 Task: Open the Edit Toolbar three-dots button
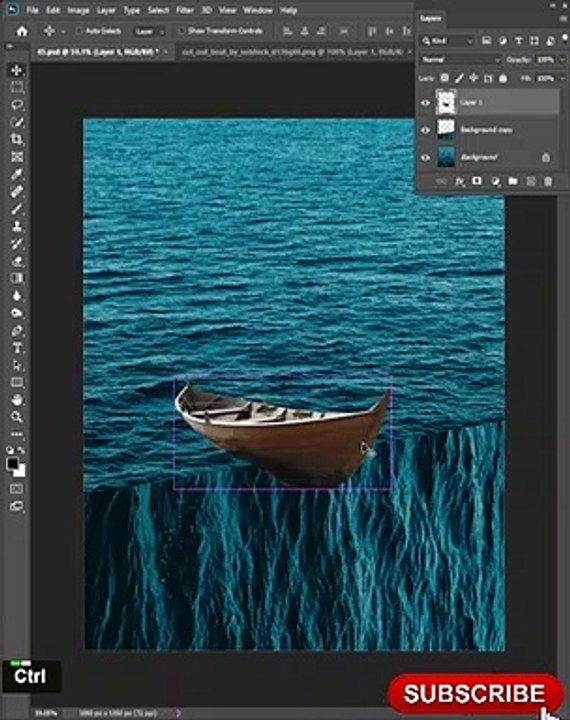17,434
